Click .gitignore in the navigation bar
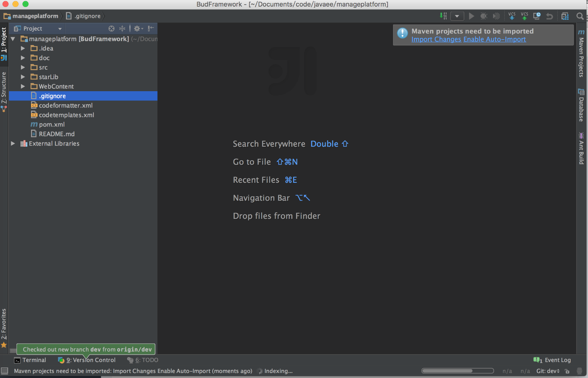588x378 pixels. pyautogui.click(x=83, y=16)
